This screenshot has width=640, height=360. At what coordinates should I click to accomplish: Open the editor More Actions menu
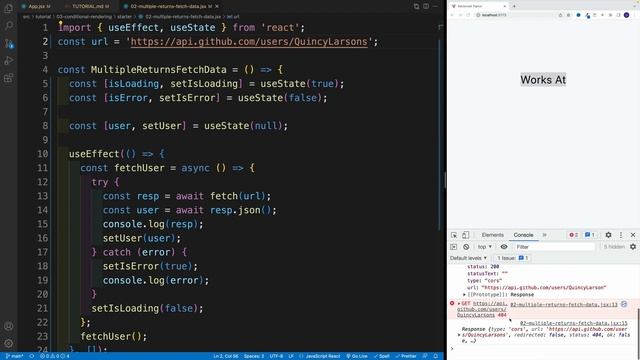435,6
